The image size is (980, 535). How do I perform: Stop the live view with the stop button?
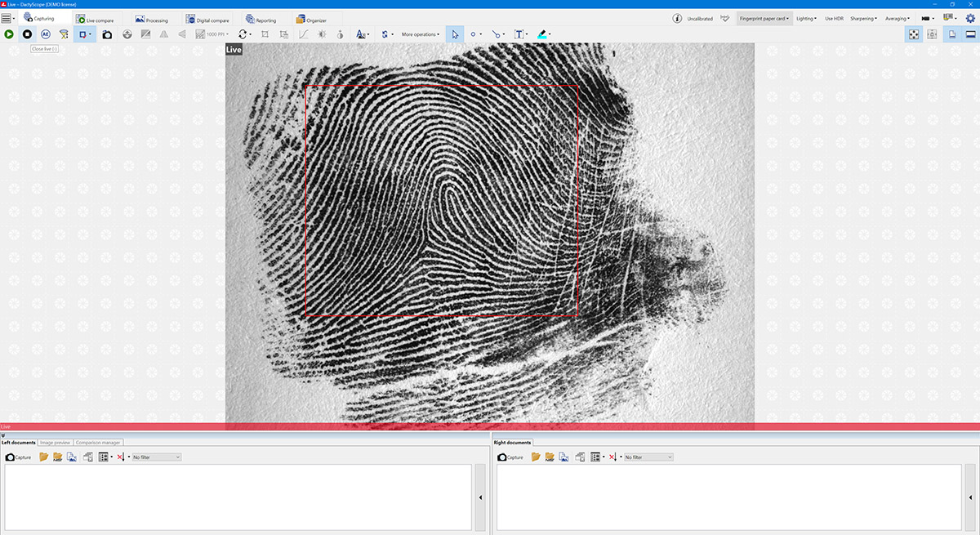pyautogui.click(x=27, y=34)
